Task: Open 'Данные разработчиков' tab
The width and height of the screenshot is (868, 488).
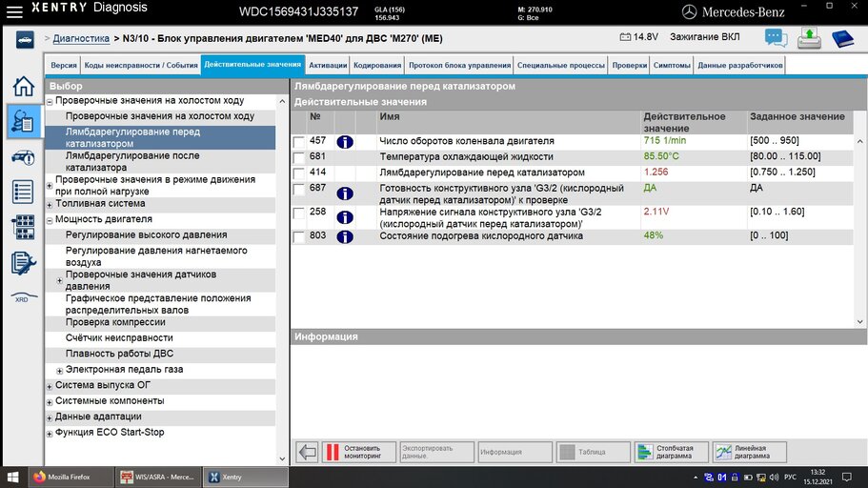Action: point(740,66)
